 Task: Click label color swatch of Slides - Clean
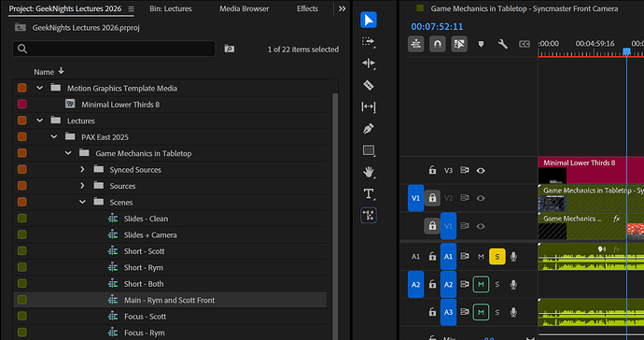click(22, 219)
